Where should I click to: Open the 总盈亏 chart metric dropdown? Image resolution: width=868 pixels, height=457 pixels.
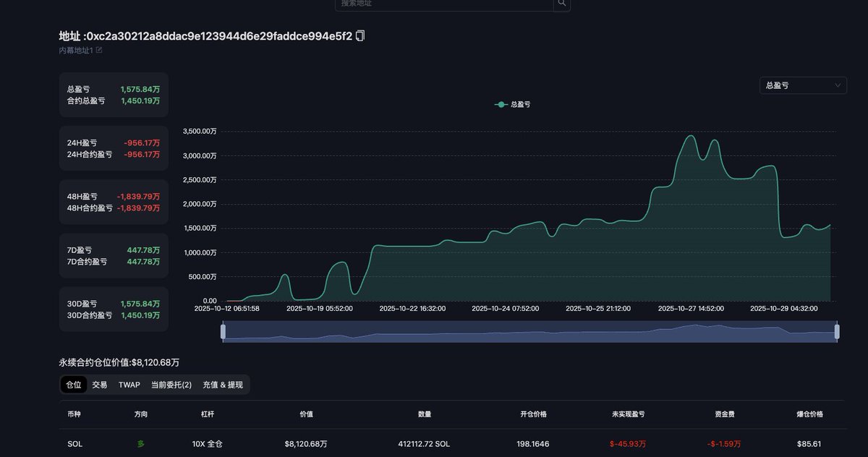802,85
